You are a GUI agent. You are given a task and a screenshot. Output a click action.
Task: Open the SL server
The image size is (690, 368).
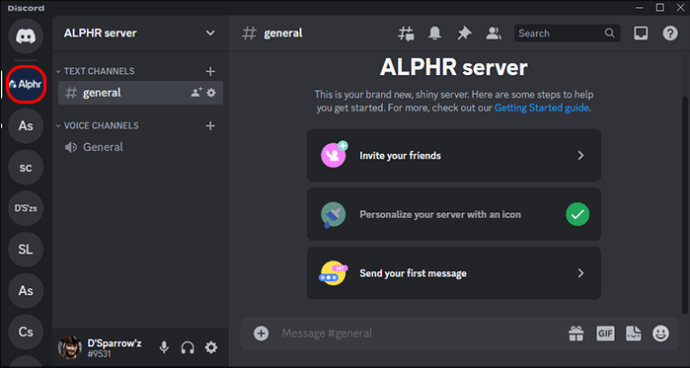(x=26, y=250)
